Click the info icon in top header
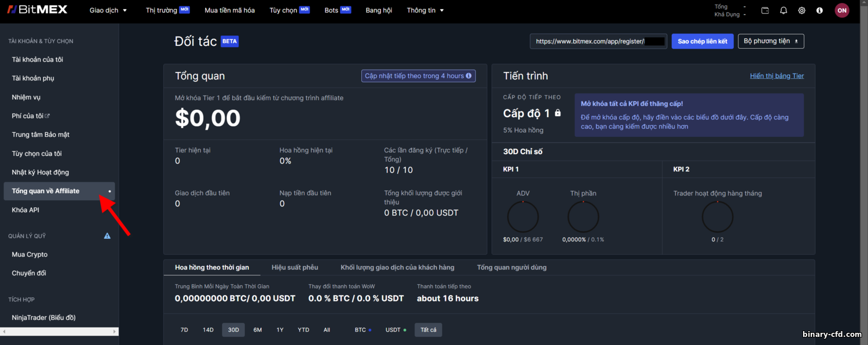Viewport: 868px width, 345px height. 819,10
